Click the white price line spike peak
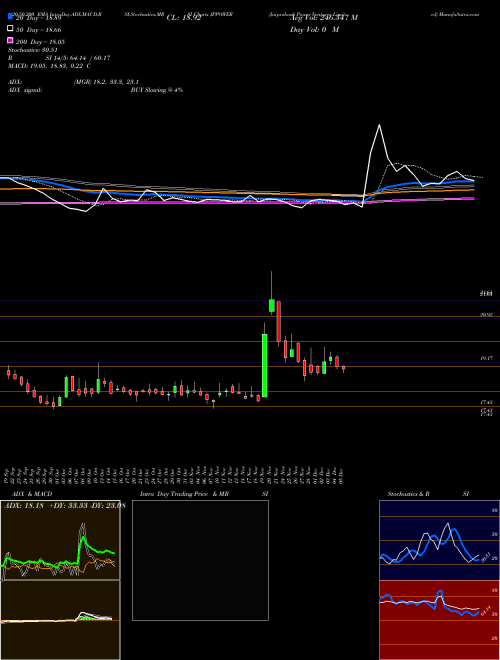This screenshot has width=500, height=660. point(380,125)
